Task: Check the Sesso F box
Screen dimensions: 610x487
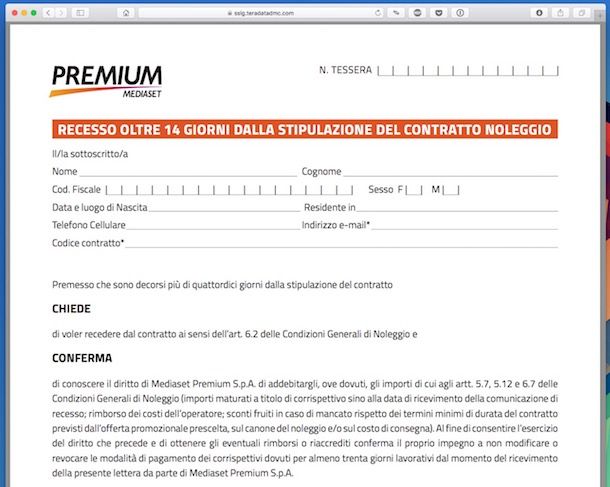Action: click(414, 190)
